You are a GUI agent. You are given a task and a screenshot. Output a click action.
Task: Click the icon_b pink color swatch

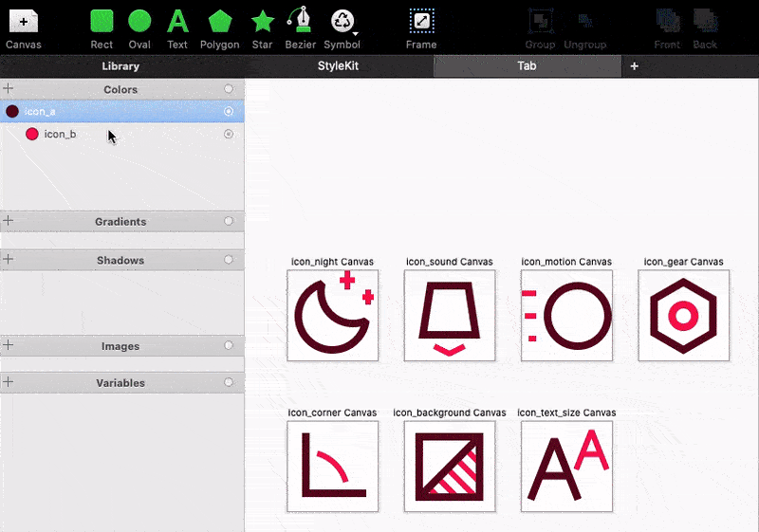31,135
